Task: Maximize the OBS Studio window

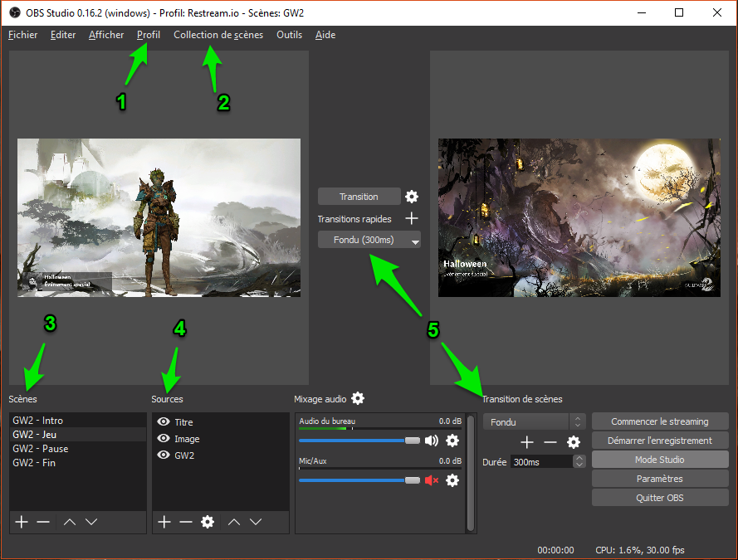Action: pyautogui.click(x=679, y=12)
